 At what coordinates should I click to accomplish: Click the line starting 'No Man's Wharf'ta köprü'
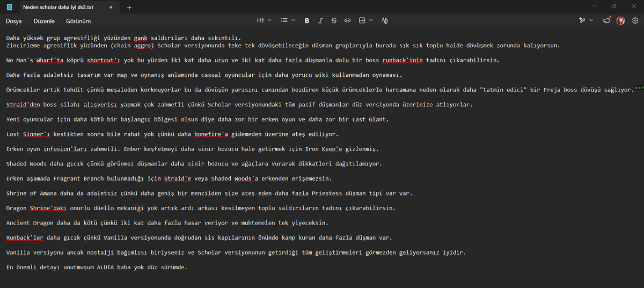coord(253,60)
